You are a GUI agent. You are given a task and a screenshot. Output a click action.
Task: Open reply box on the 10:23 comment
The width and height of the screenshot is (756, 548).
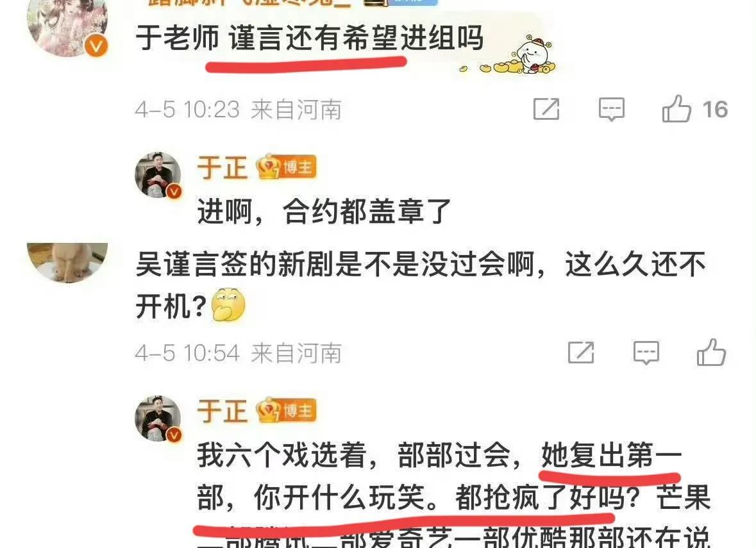(611, 110)
